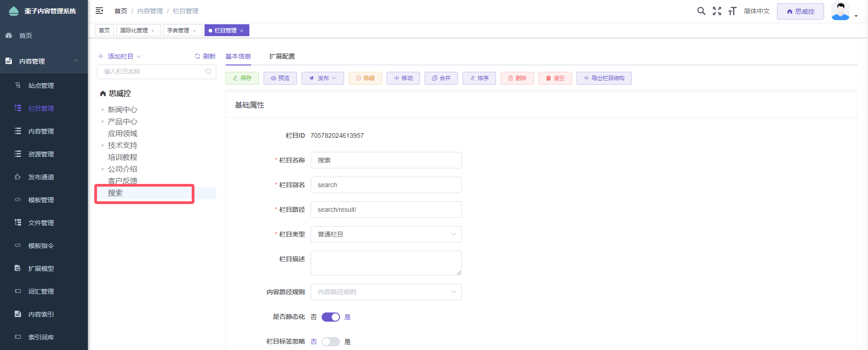Select 培训教程 in the column tree
The width and height of the screenshot is (868, 350).
(x=123, y=157)
